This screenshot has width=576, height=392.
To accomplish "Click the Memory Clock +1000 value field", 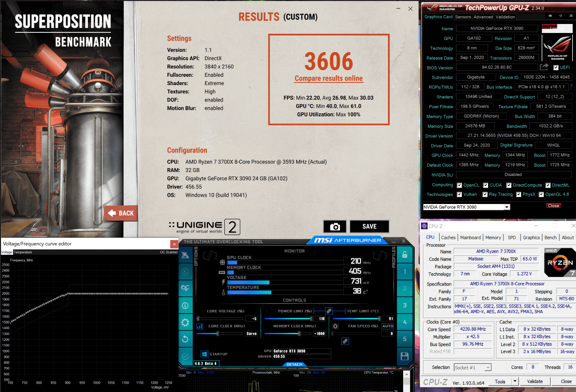I will point(319,334).
